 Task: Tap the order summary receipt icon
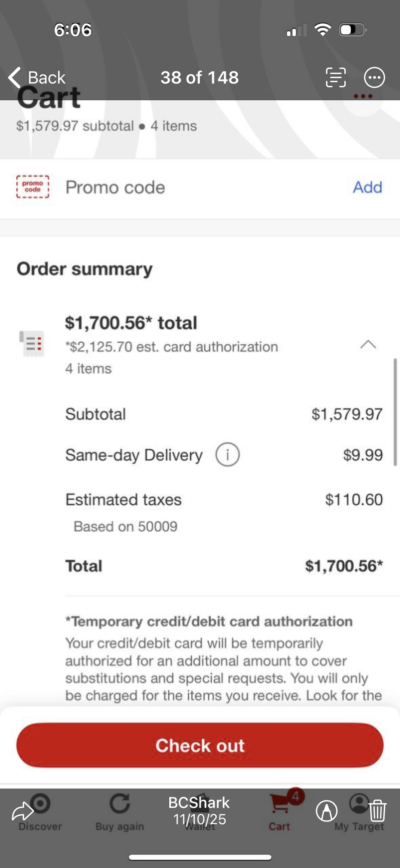[x=32, y=343]
